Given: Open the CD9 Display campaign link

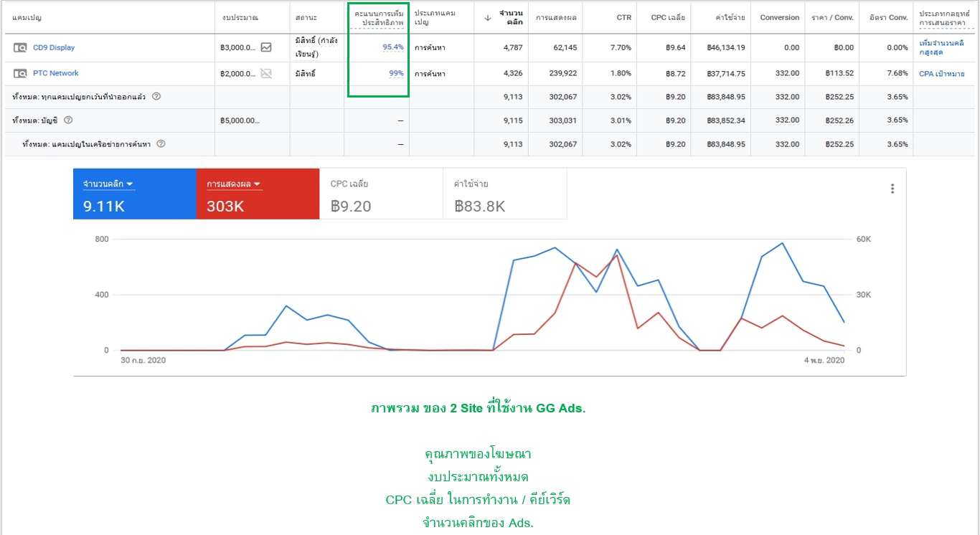Looking at the screenshot, I should tap(54, 48).
